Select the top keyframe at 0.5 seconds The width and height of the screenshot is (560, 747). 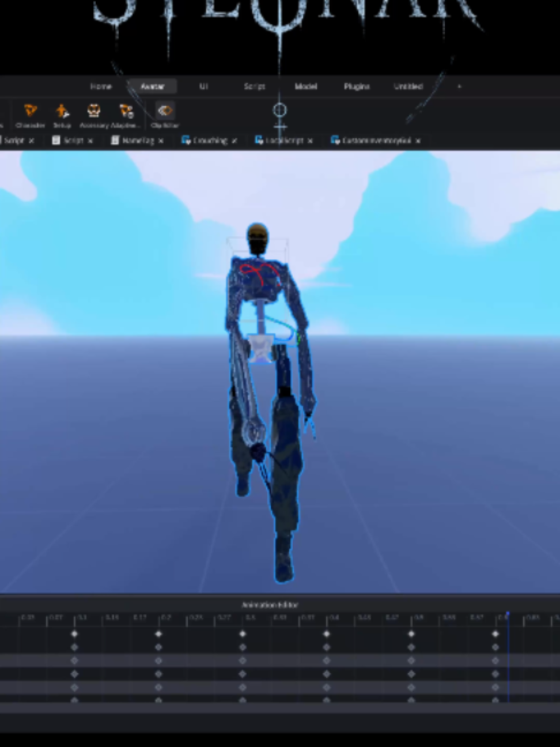(411, 633)
